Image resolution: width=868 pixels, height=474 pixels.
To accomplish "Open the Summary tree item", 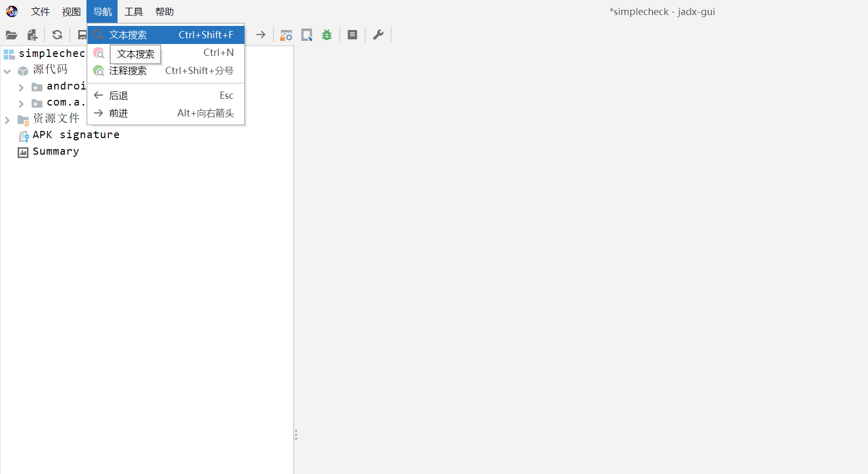I will (x=56, y=151).
